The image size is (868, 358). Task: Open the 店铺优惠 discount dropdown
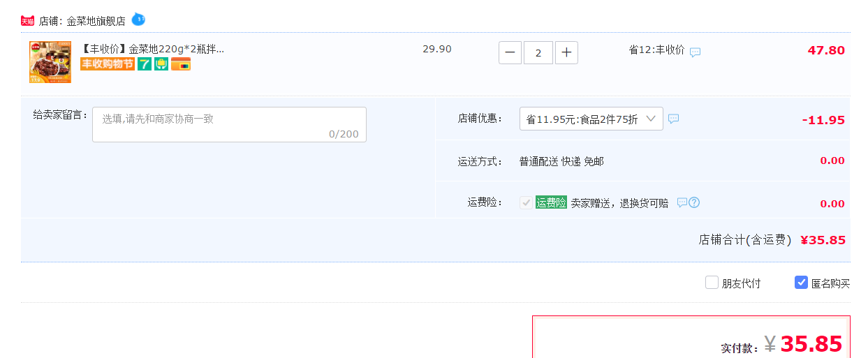(x=591, y=119)
